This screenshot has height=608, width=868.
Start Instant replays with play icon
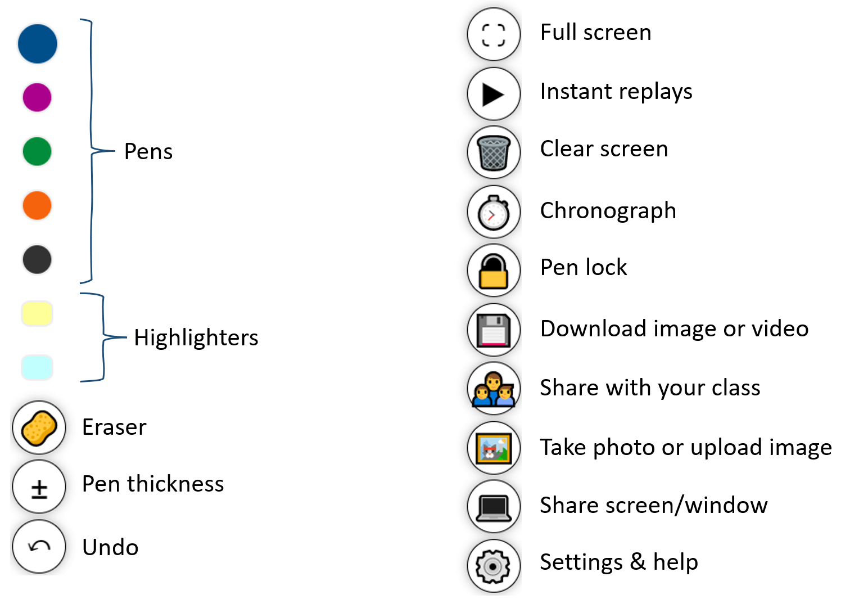tap(494, 94)
